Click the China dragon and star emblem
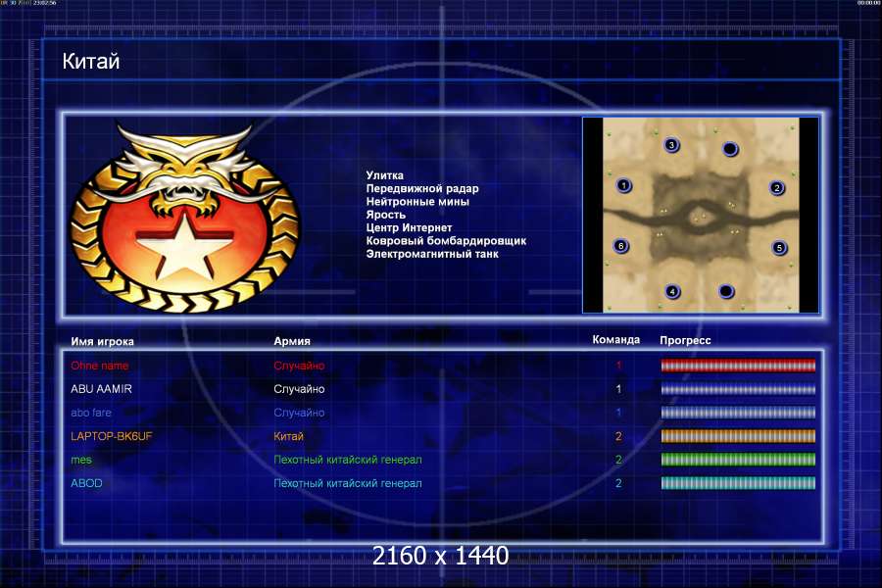 point(185,218)
